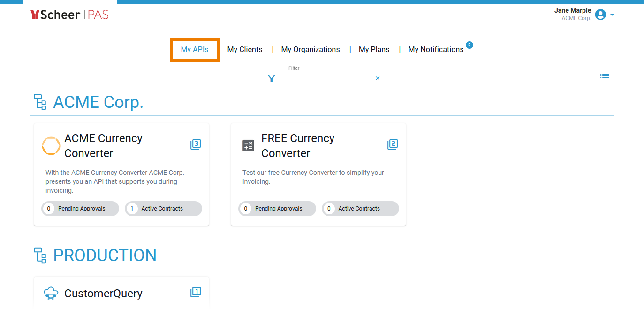Click the ACME Corp. organization tree icon
The height and width of the screenshot is (309, 644).
tap(40, 102)
